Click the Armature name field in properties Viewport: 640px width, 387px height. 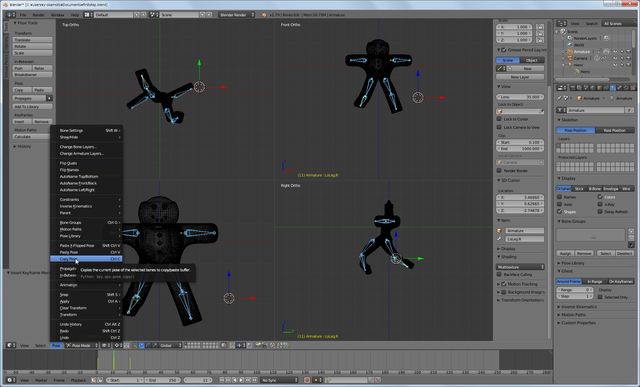(x=596, y=110)
